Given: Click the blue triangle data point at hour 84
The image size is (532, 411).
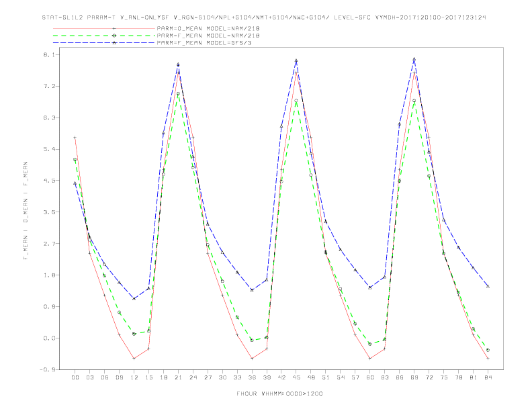Looking at the screenshot, I should pyautogui.click(x=488, y=287).
